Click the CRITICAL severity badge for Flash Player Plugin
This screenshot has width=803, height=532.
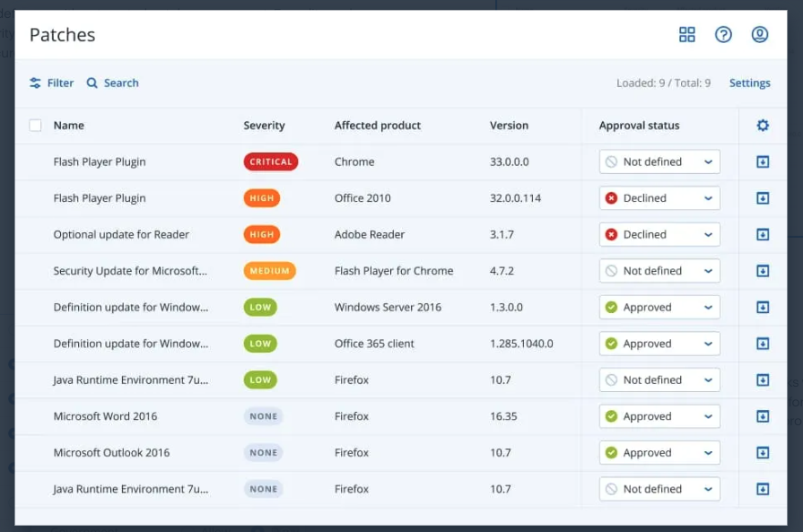(270, 161)
